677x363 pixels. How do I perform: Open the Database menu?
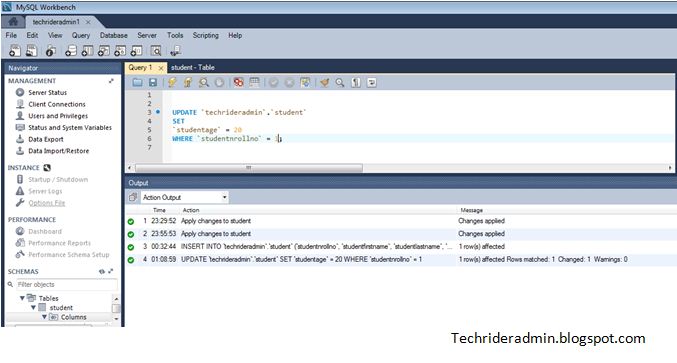coord(114,35)
